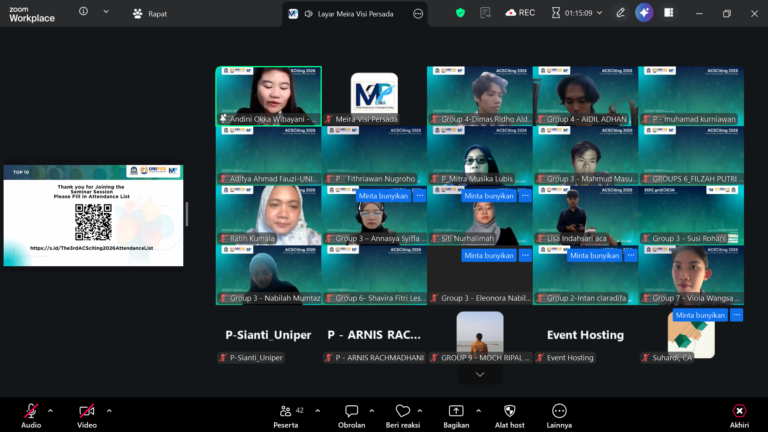The height and width of the screenshot is (432, 768).
Task: Select Group 4 - AIDIL ADHAN tile
Action: pos(586,96)
